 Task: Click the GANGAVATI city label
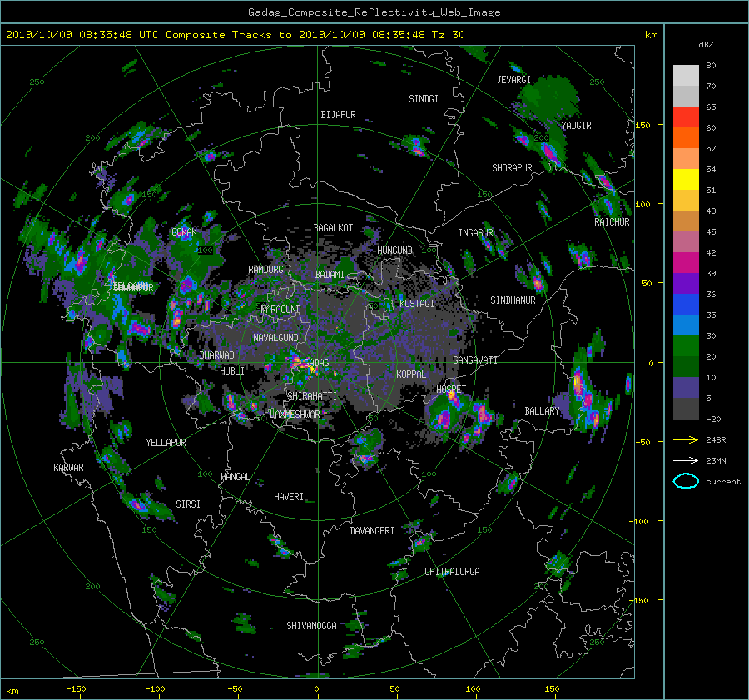(x=475, y=360)
